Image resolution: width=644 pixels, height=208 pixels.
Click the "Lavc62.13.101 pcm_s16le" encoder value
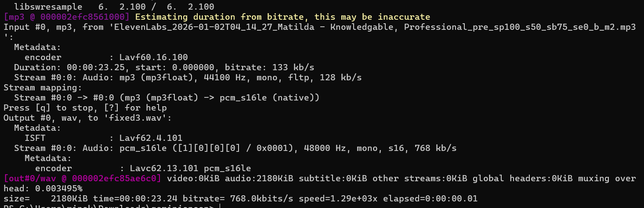click(185, 168)
